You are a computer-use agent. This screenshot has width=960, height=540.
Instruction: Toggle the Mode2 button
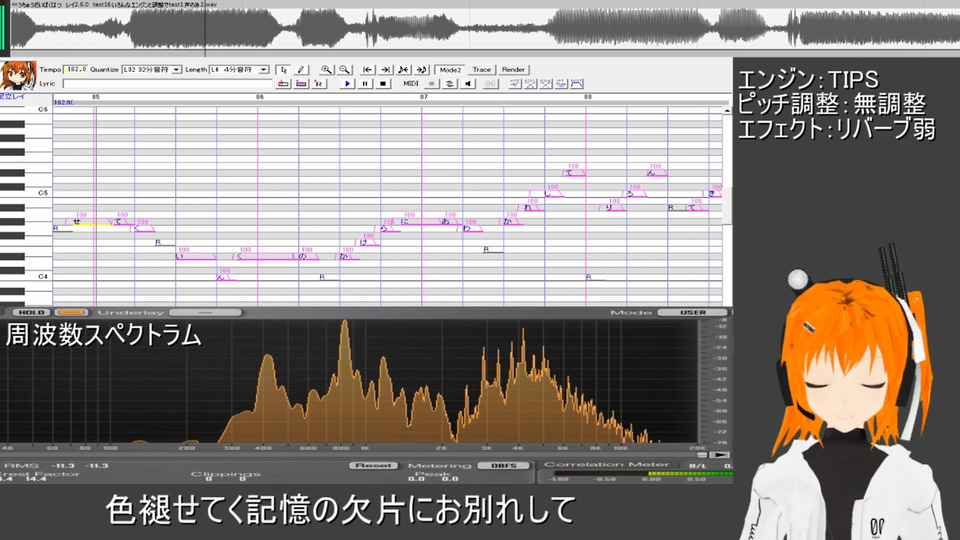[450, 70]
